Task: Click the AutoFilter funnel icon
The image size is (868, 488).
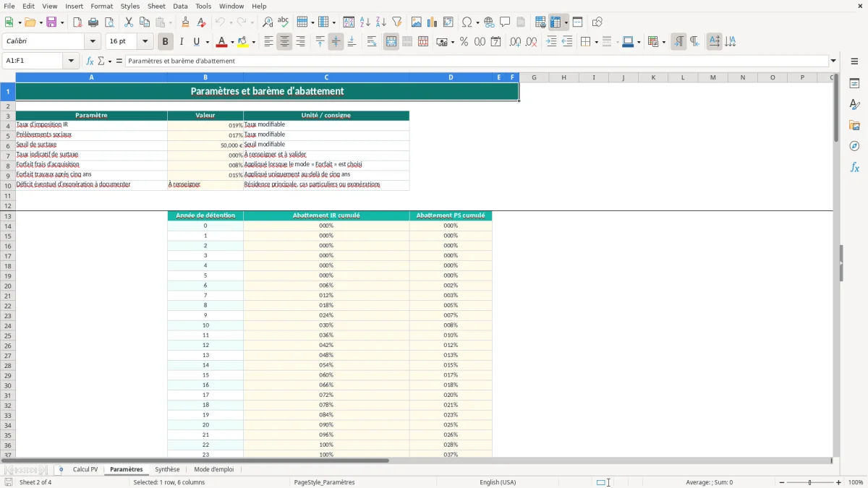Action: coord(397,22)
